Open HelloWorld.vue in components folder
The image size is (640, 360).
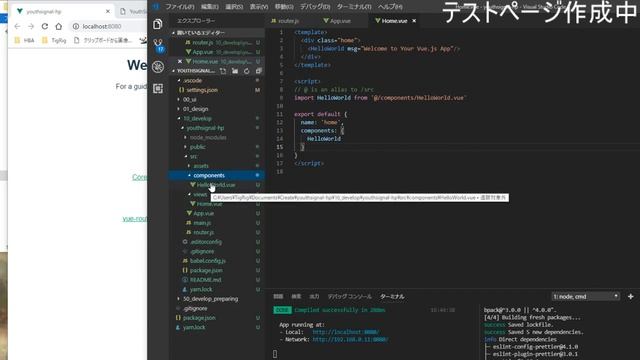tap(217, 185)
